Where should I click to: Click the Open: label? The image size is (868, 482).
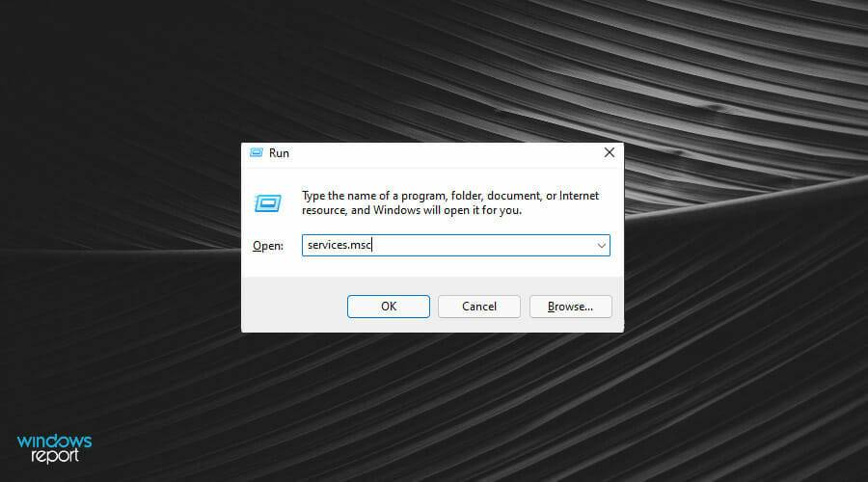[x=267, y=246]
